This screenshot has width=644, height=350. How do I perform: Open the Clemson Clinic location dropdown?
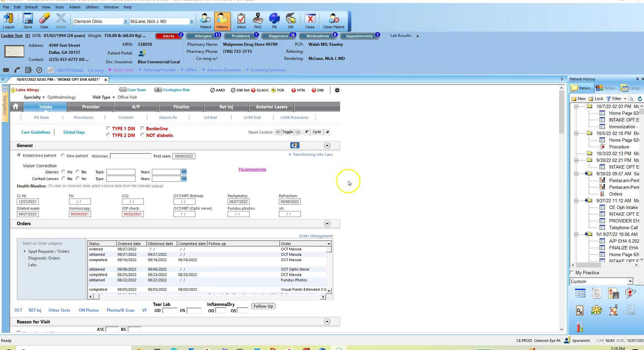pyautogui.click(x=125, y=22)
